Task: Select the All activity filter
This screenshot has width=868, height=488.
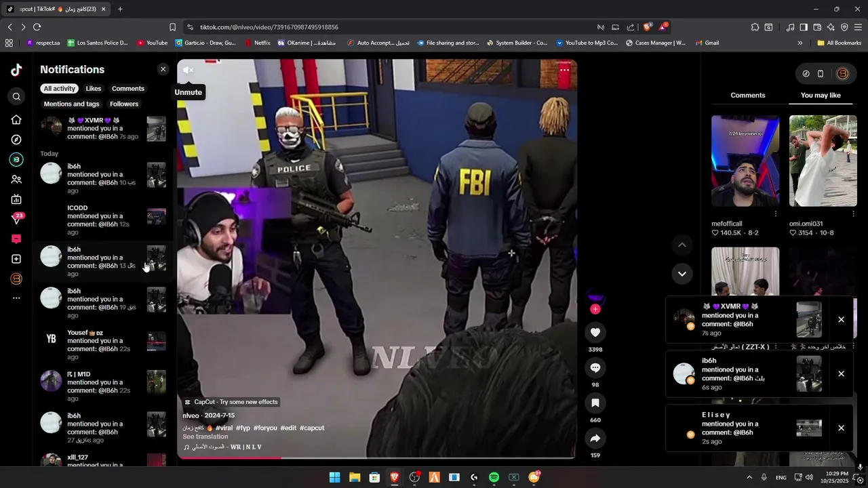Action: pyautogui.click(x=60, y=89)
